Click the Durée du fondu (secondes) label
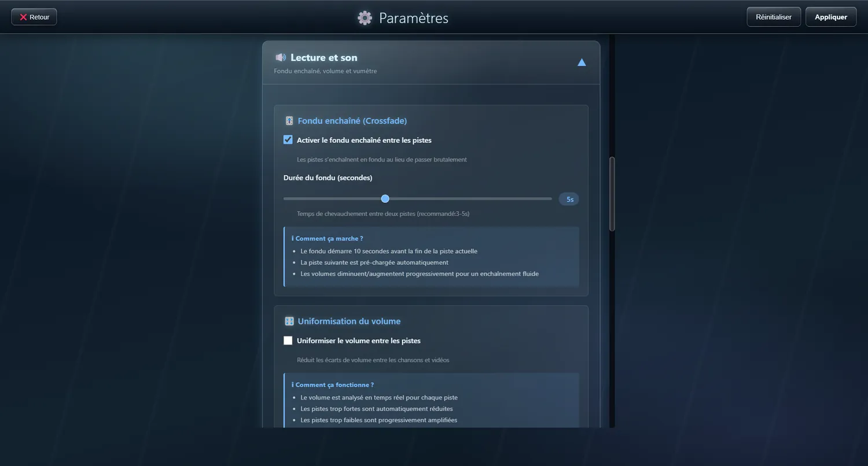 [328, 177]
